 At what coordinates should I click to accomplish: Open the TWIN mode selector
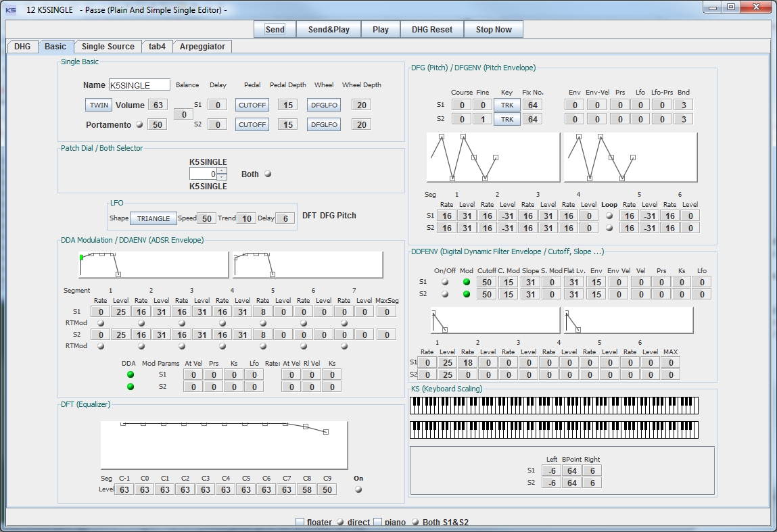(99, 105)
